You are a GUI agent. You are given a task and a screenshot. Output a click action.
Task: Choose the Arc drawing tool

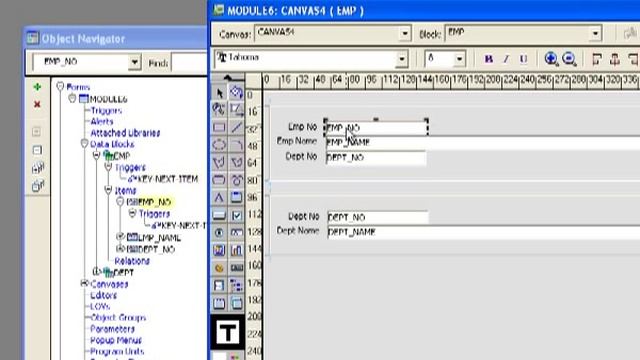pyautogui.click(x=236, y=144)
